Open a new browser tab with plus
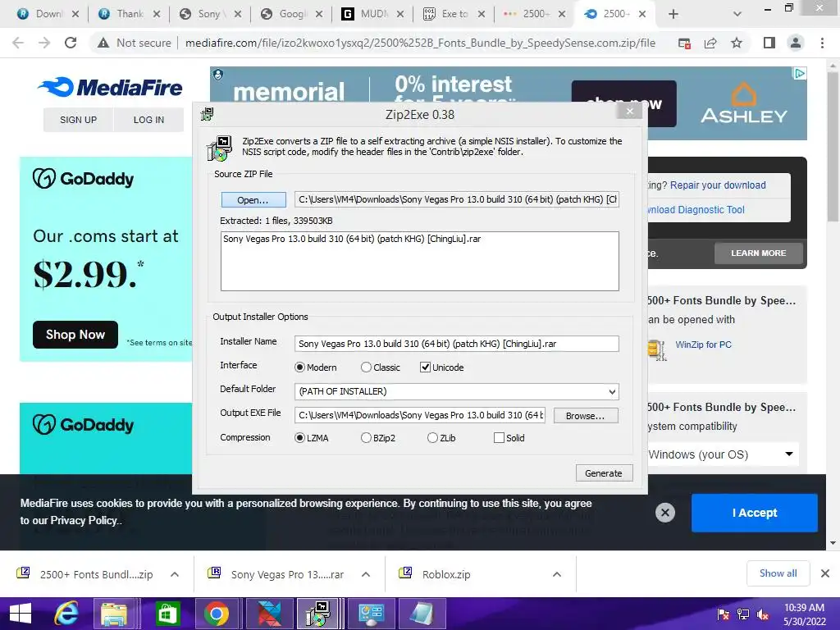The height and width of the screenshot is (630, 840). tap(673, 15)
